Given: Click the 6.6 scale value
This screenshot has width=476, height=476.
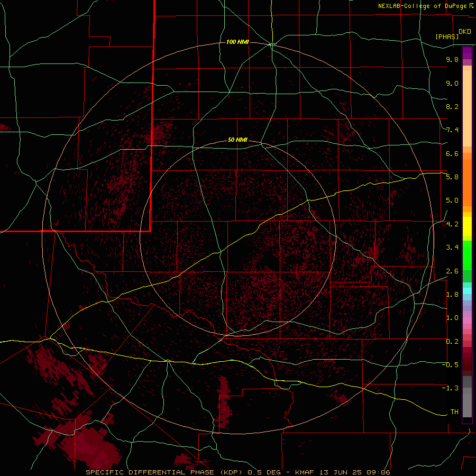Looking at the screenshot, I should tap(452, 153).
